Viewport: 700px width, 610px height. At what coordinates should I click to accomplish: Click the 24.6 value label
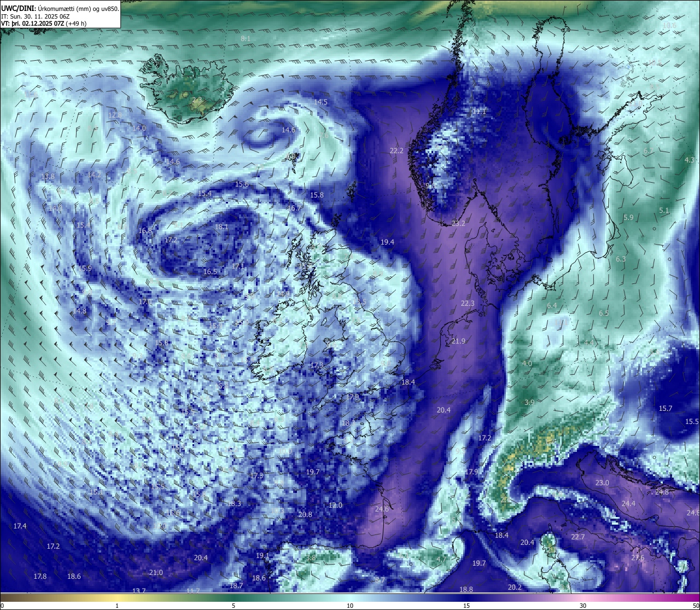point(382,509)
